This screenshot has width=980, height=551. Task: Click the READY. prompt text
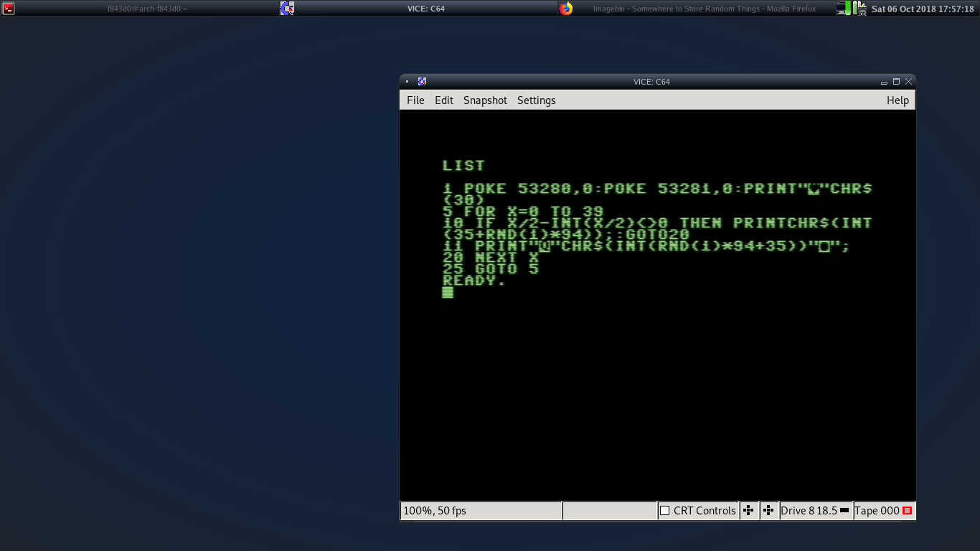(x=474, y=281)
